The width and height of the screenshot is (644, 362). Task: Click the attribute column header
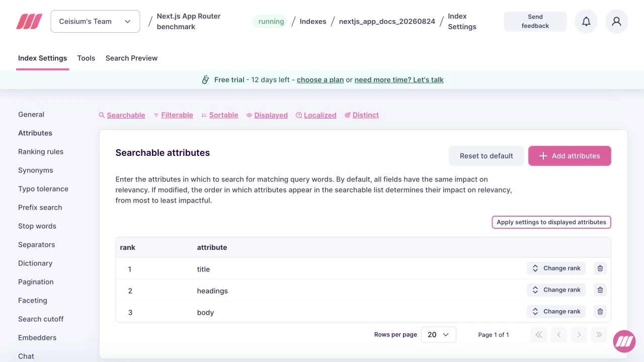click(212, 247)
